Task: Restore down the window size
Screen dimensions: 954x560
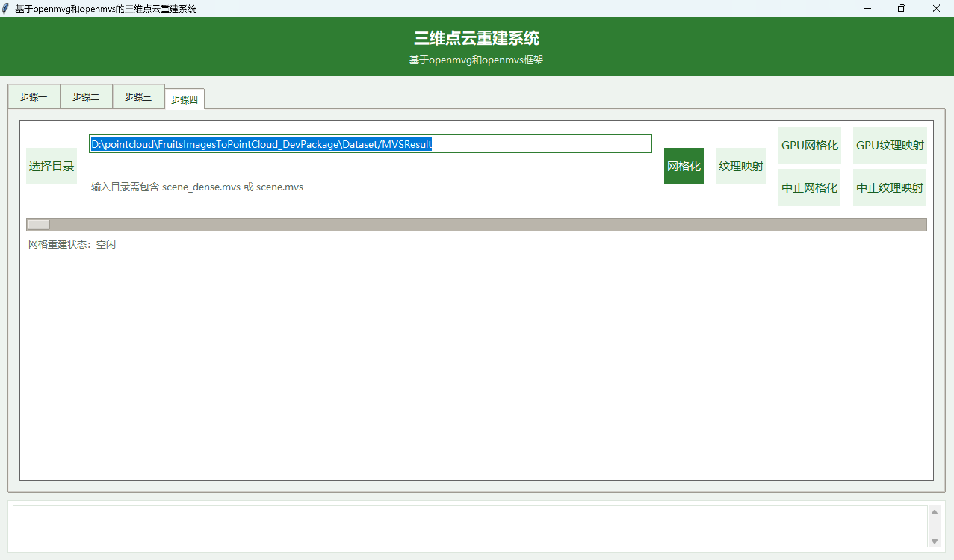Action: 901,8
